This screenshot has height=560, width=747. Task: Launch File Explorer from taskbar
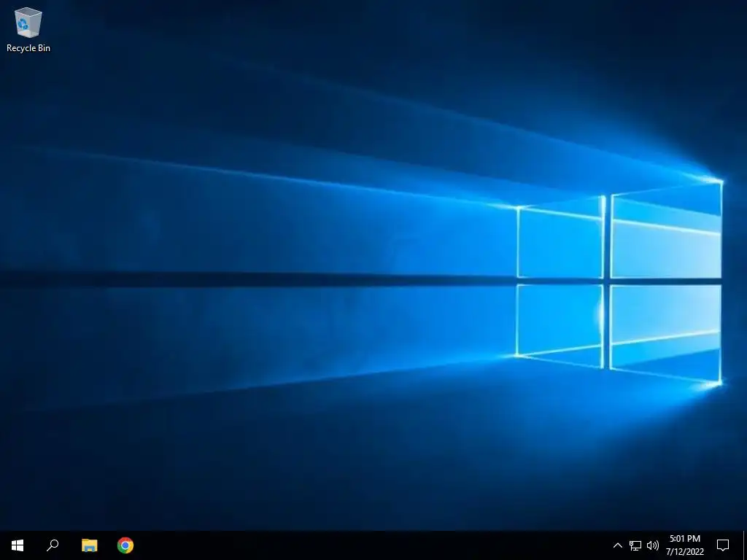click(89, 545)
